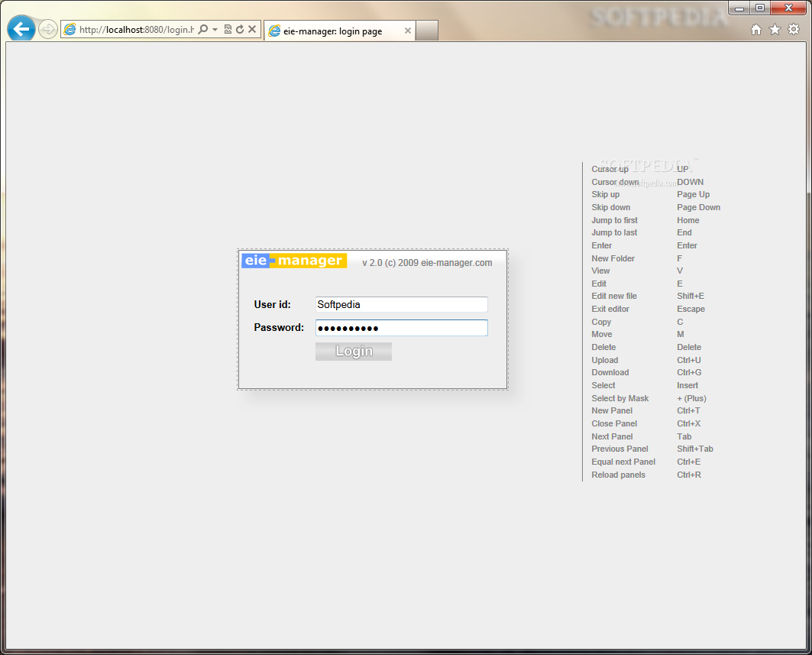Click the Jump to last label
Screen dimensions: 812x655
click(x=614, y=232)
